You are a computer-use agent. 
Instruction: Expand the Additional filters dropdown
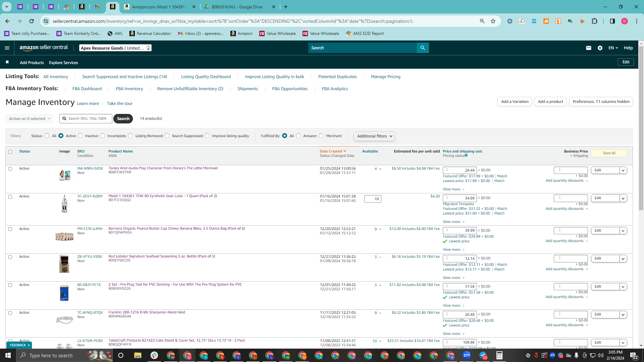[x=374, y=136]
